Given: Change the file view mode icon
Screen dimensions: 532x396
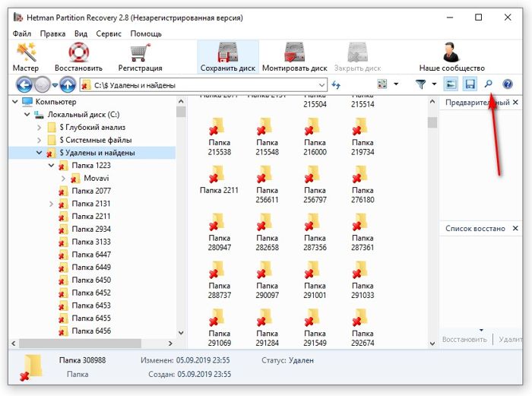Looking at the screenshot, I should 382,84.
